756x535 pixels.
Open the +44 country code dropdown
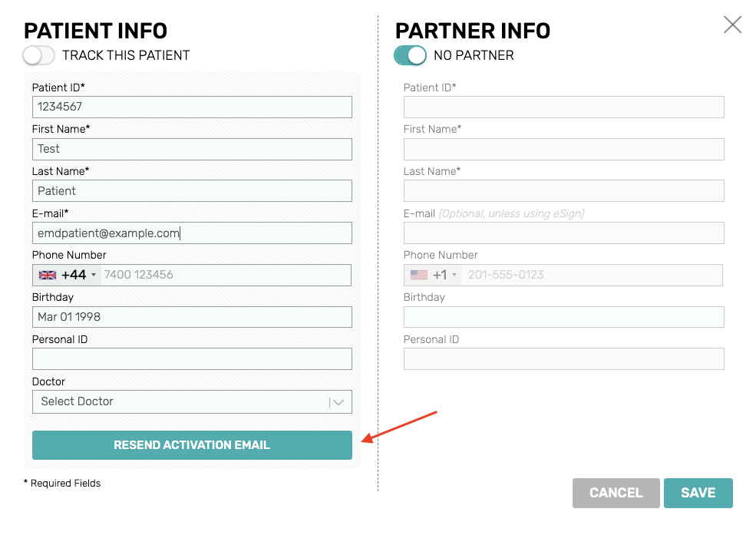tap(67, 276)
